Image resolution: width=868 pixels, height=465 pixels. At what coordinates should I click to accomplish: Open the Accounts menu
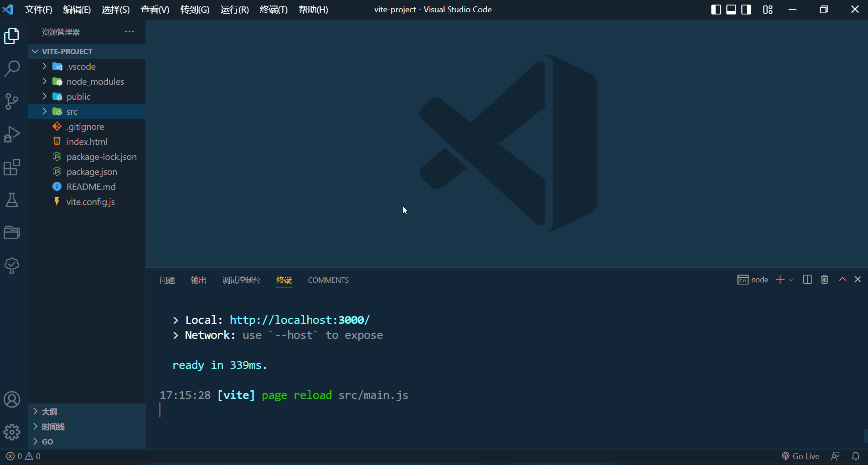click(12, 399)
